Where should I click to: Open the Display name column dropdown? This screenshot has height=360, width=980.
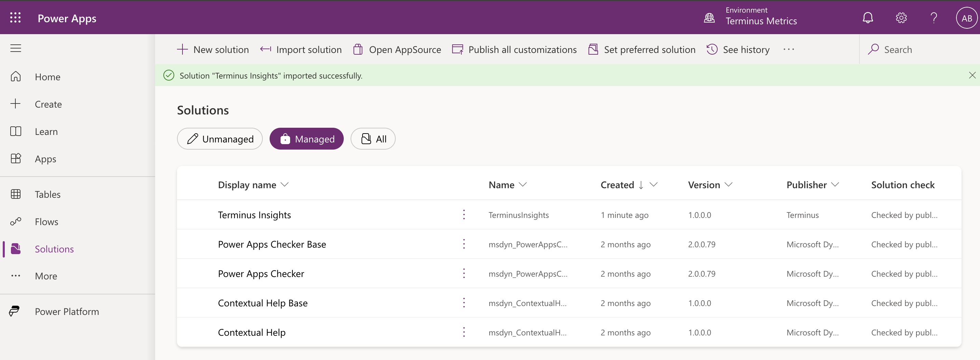[x=285, y=184]
